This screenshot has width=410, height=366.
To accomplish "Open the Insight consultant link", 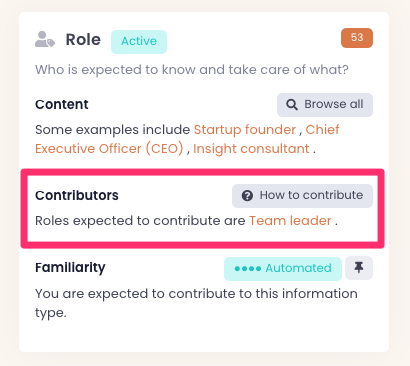I will (x=251, y=149).
